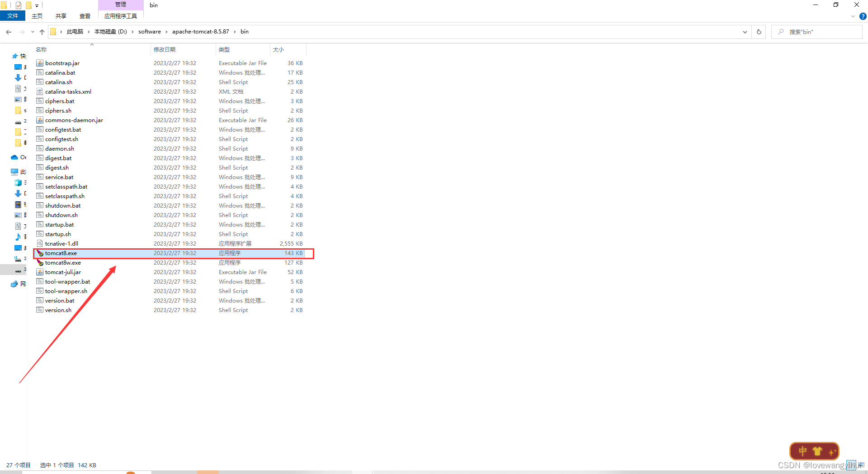Click the properties checkmark quick access icon
868x474 pixels.
point(19,5)
